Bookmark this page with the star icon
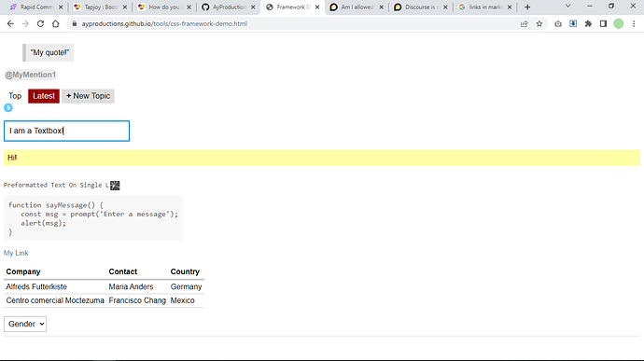This screenshot has width=644, height=361. pyautogui.click(x=539, y=24)
